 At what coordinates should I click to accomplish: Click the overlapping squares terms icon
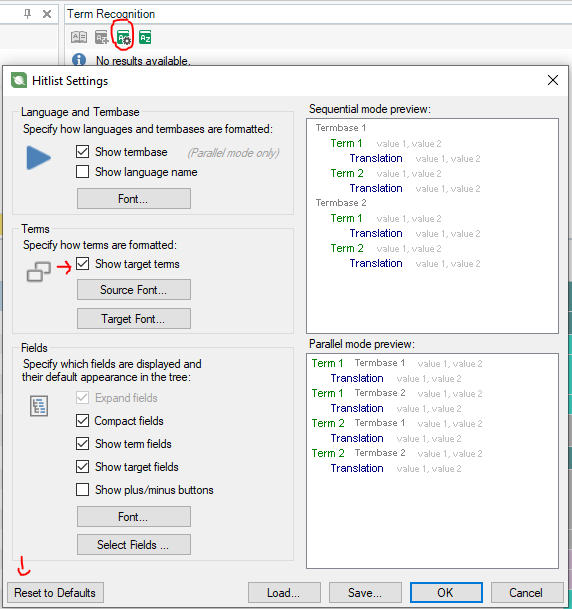click(38, 271)
